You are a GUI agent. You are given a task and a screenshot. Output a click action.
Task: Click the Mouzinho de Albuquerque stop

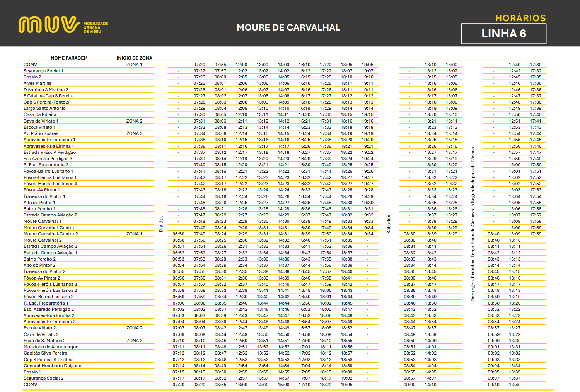tap(51, 347)
